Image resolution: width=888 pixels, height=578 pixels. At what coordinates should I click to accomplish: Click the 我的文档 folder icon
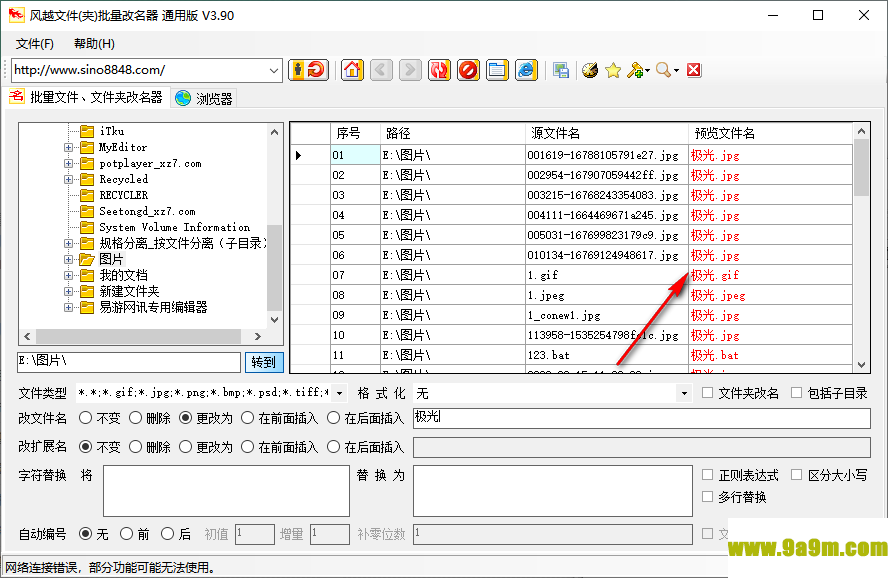click(87, 275)
